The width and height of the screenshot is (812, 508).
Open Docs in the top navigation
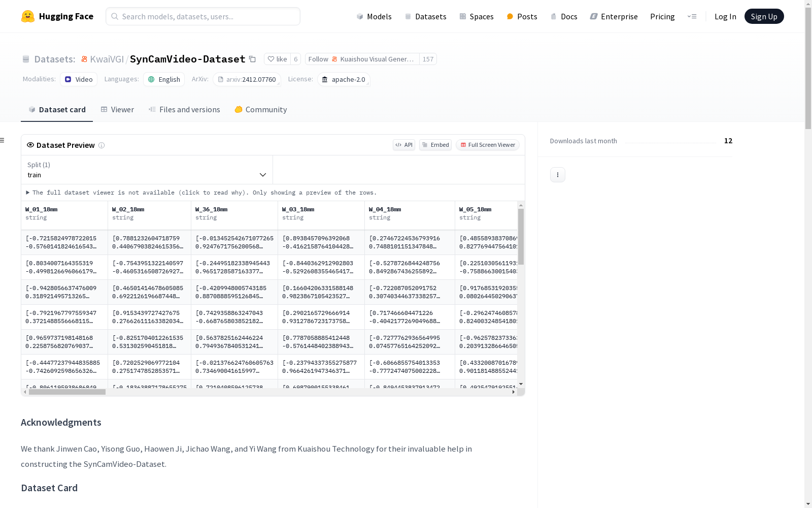click(564, 16)
